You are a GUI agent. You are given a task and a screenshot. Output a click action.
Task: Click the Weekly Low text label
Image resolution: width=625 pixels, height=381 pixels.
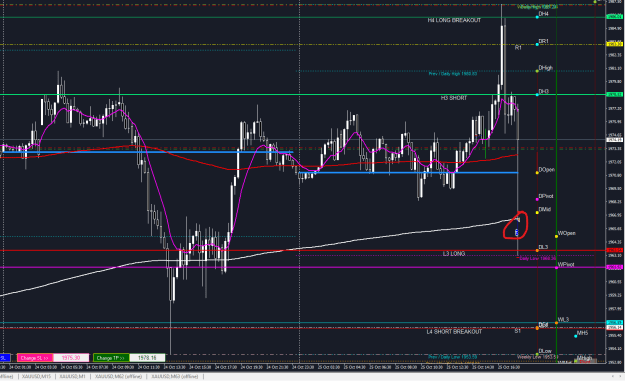click(x=537, y=357)
